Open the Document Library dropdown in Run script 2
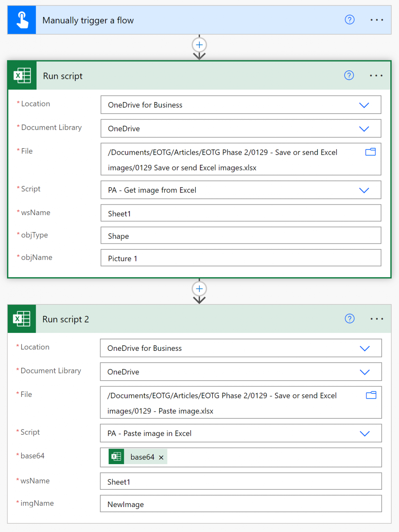 pos(365,372)
